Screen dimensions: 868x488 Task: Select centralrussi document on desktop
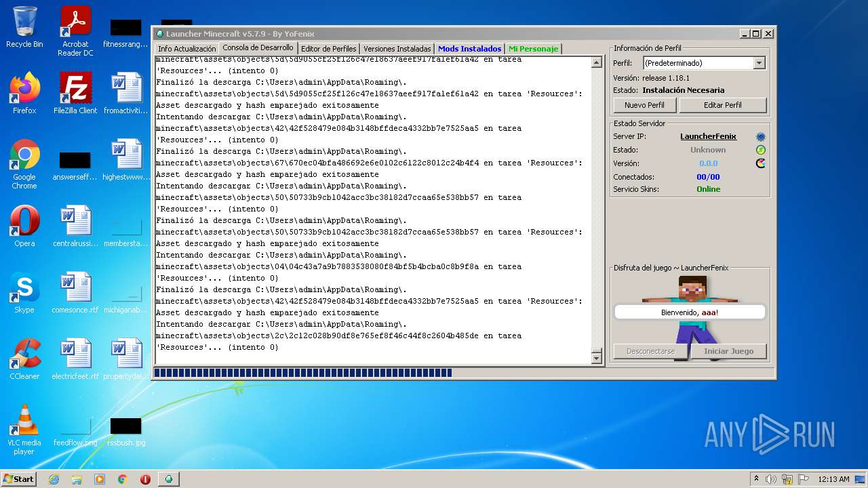75,226
